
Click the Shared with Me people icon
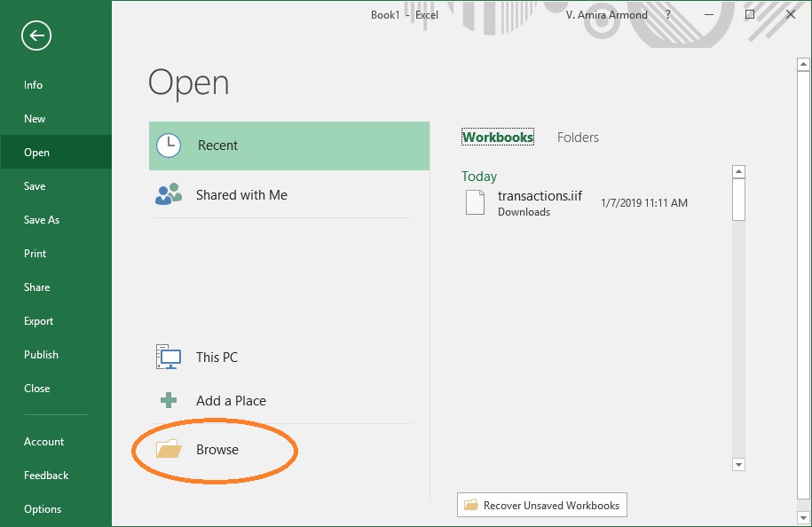tap(169, 194)
